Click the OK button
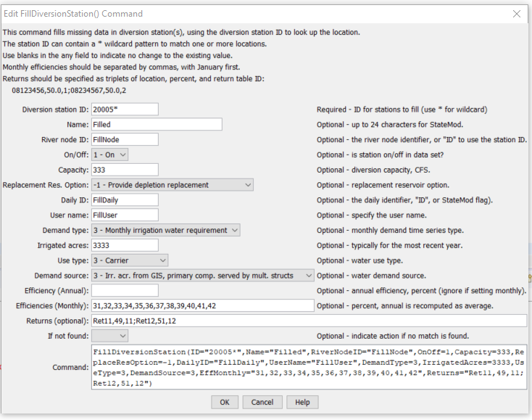This screenshot has height=420, width=532. [225, 402]
